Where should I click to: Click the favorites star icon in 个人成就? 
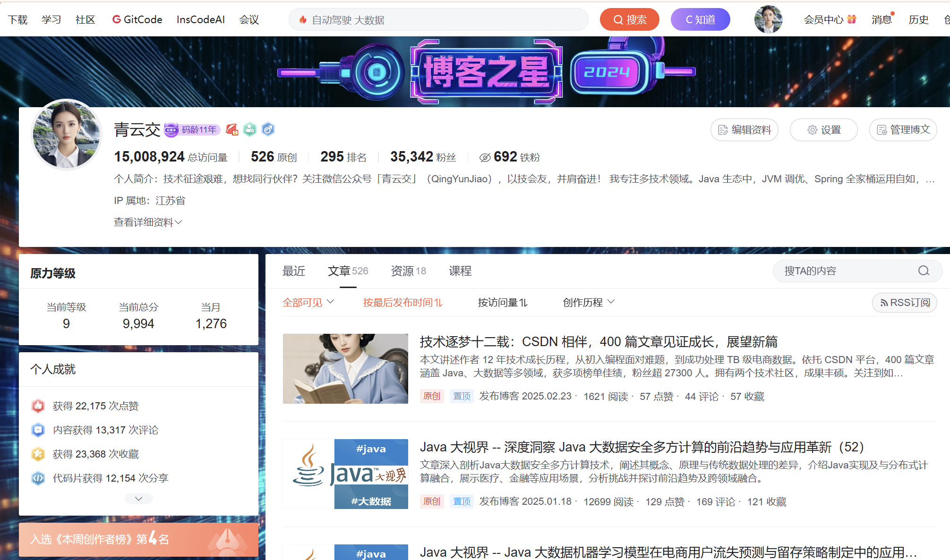click(x=38, y=454)
